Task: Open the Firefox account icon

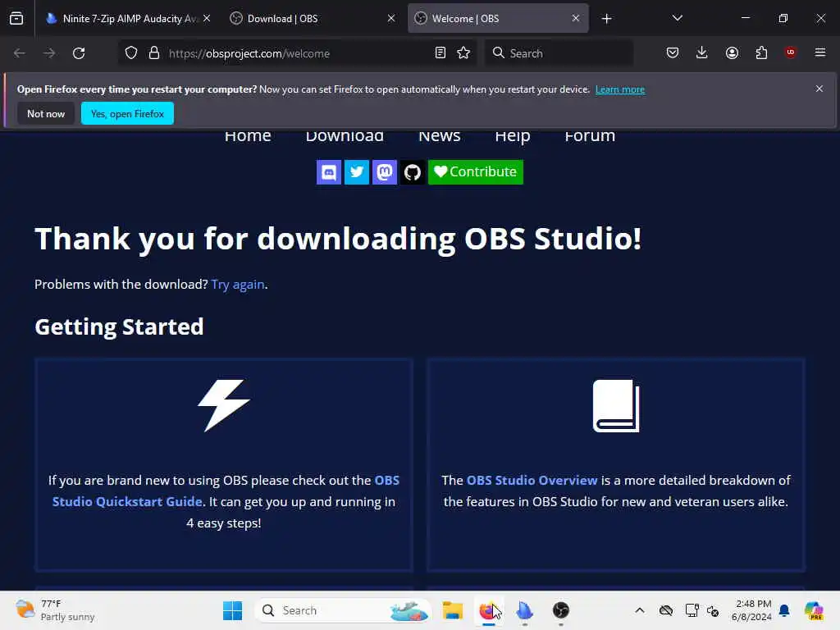Action: [x=732, y=52]
